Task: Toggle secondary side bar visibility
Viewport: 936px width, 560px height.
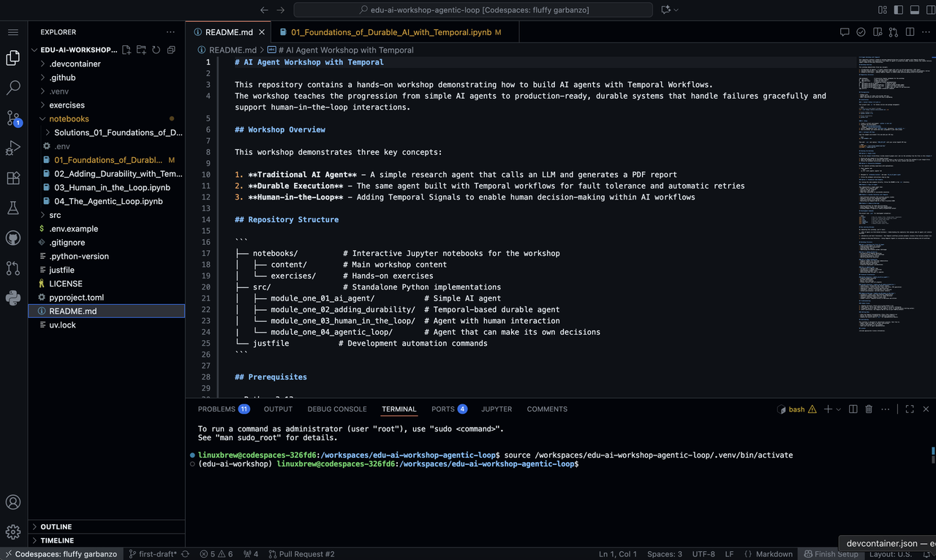Action: pyautogui.click(x=930, y=10)
